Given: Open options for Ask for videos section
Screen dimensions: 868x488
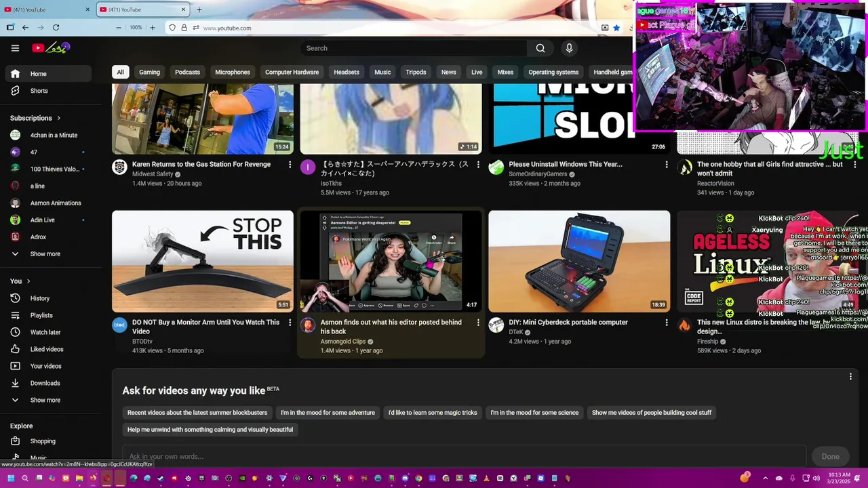Looking at the screenshot, I should pyautogui.click(x=850, y=377).
